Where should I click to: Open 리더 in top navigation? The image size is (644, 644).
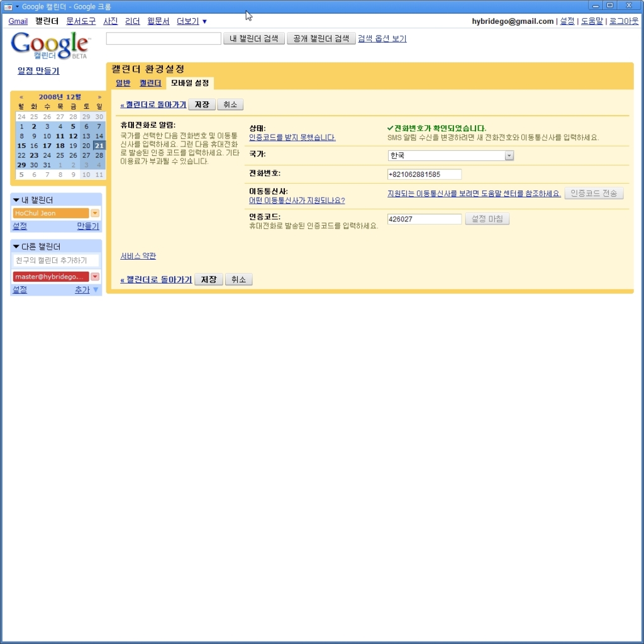pyautogui.click(x=132, y=21)
